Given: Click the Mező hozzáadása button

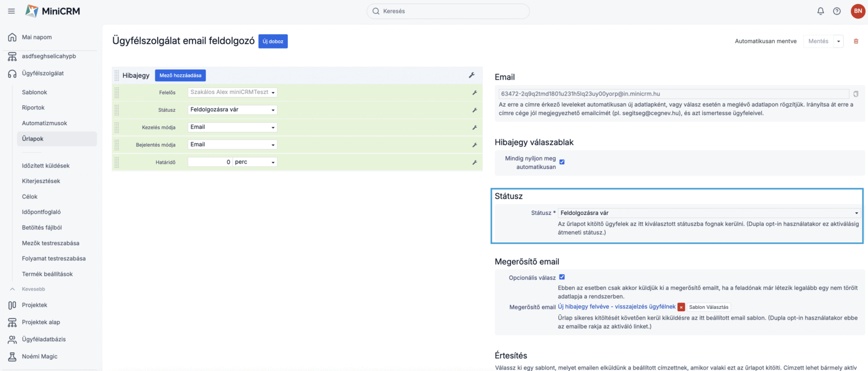Looking at the screenshot, I should (x=180, y=76).
